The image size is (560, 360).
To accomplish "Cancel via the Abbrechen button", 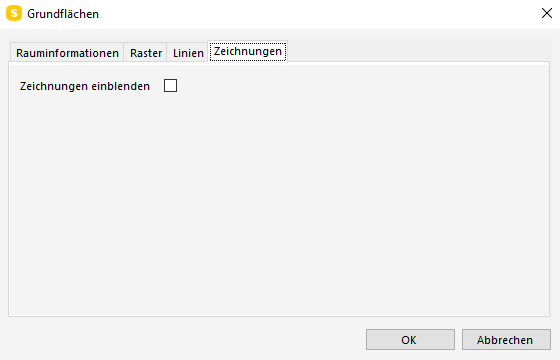I will 506,340.
